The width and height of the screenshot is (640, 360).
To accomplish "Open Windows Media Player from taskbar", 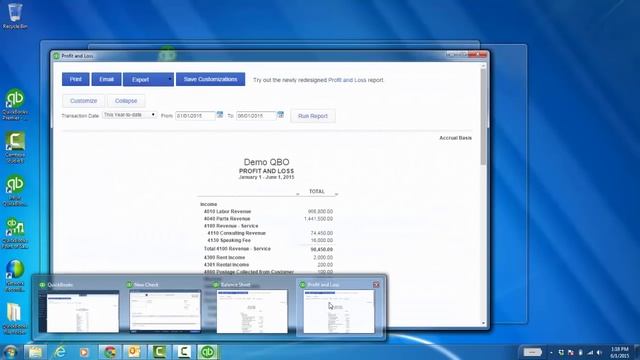I will (84, 351).
